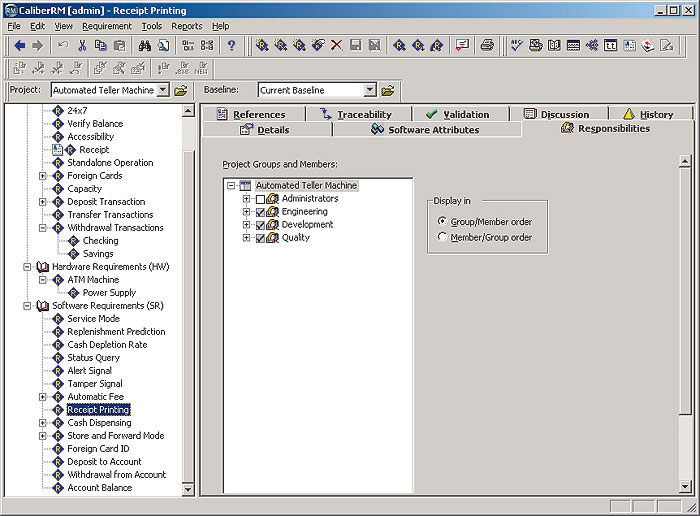The height and width of the screenshot is (516, 700).
Task: Click the first create requirement icon with sparkle
Action: [x=262, y=45]
